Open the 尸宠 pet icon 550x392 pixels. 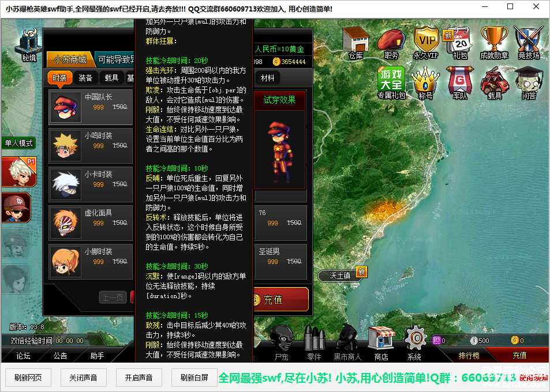coord(281,342)
